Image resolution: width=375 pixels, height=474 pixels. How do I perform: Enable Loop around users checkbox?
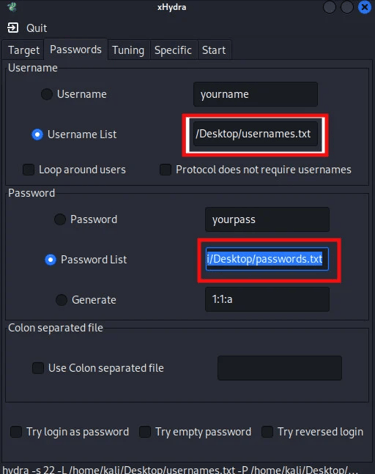coord(29,170)
